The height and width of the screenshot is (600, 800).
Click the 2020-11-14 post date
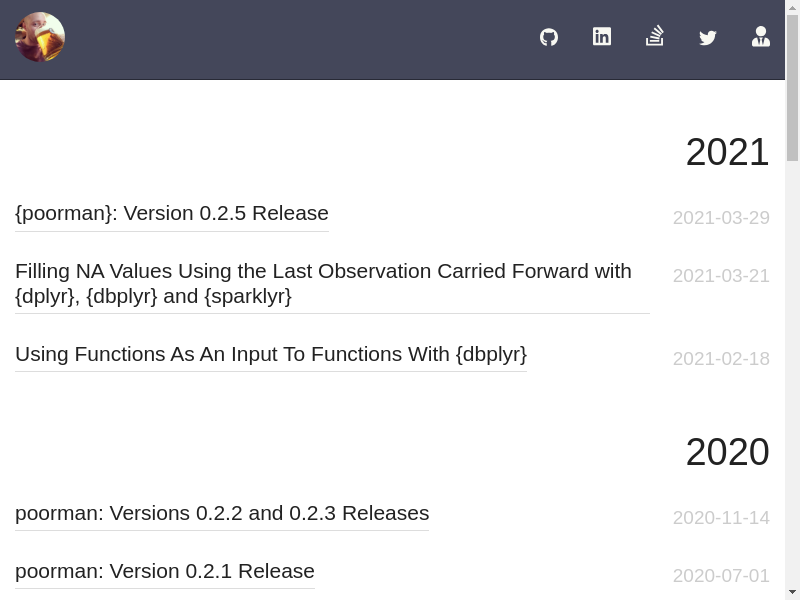point(721,518)
